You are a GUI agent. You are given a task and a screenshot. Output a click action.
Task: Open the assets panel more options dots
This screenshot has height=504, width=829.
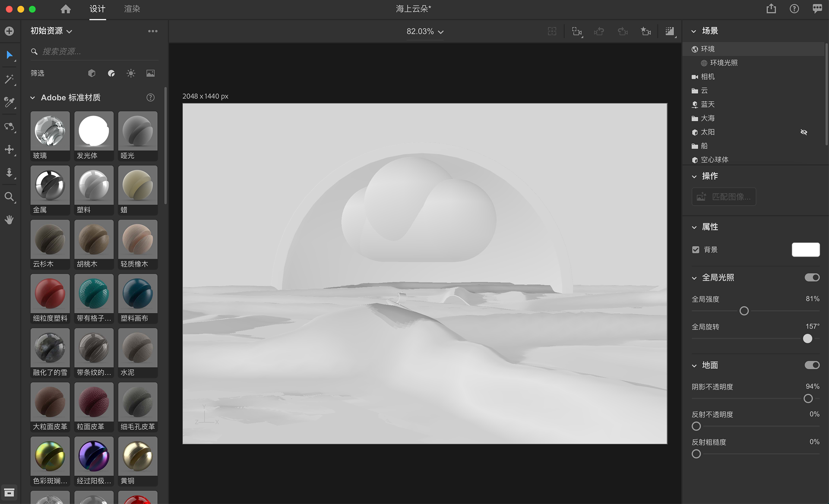[x=153, y=31]
